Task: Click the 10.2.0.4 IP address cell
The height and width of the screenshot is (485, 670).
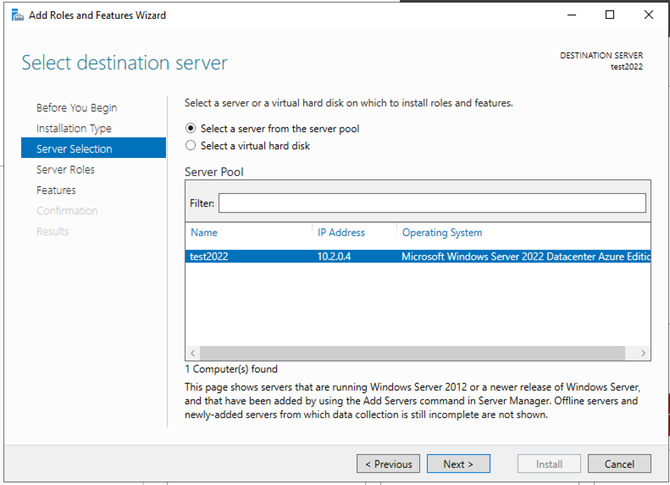Action: coord(334,256)
